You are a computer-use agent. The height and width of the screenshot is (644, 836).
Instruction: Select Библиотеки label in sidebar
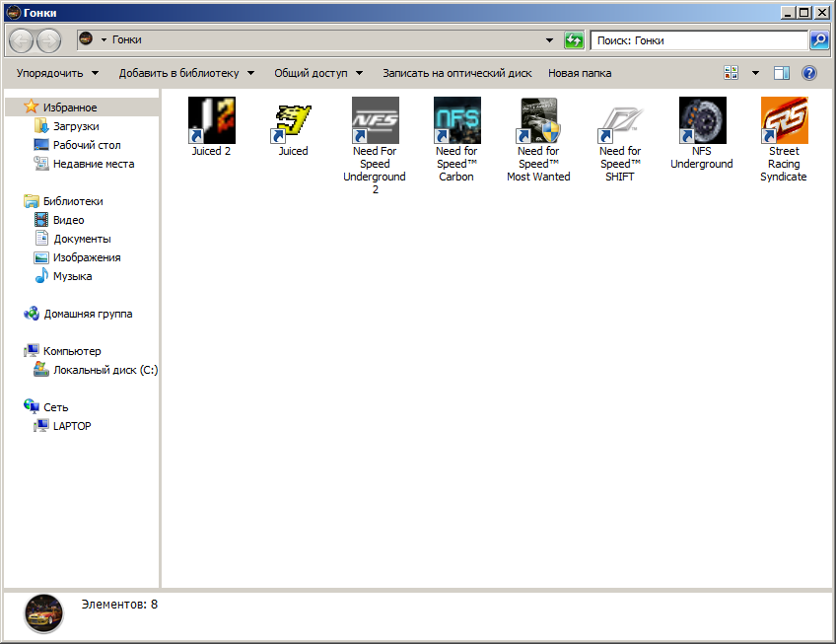click(73, 201)
